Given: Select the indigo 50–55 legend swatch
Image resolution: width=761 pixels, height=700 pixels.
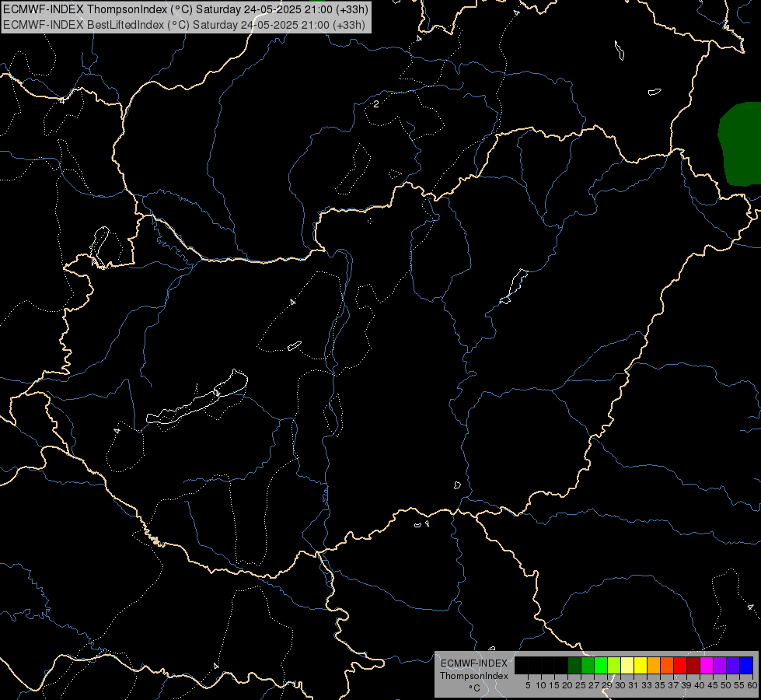Looking at the screenshot, I should (x=733, y=665).
